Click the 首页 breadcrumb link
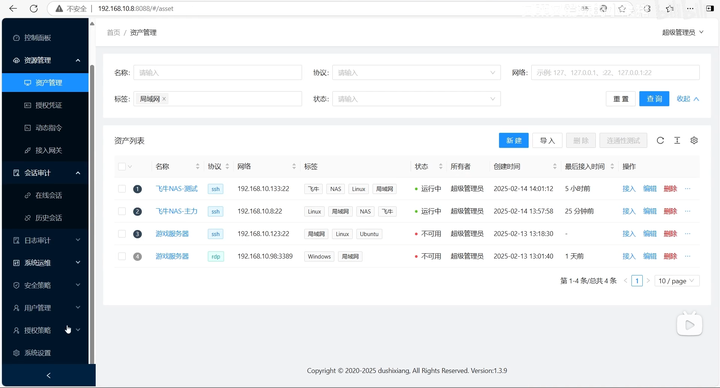720x388 pixels. coord(113,33)
